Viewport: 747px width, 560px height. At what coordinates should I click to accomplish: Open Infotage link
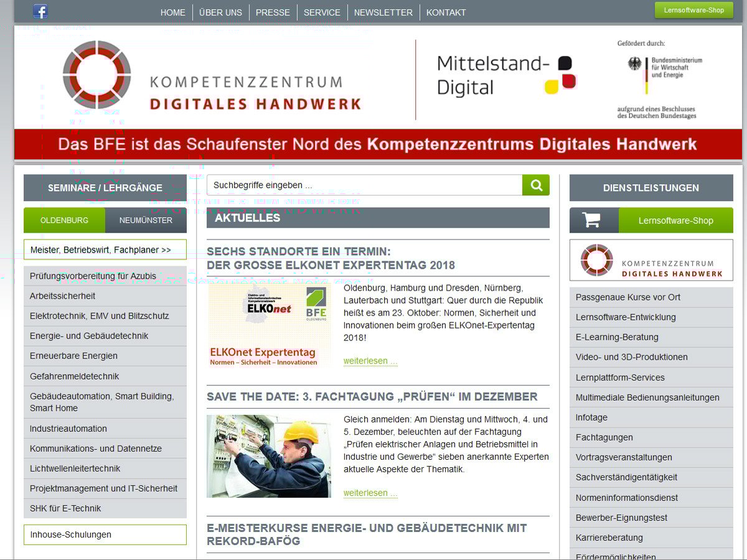pyautogui.click(x=651, y=418)
